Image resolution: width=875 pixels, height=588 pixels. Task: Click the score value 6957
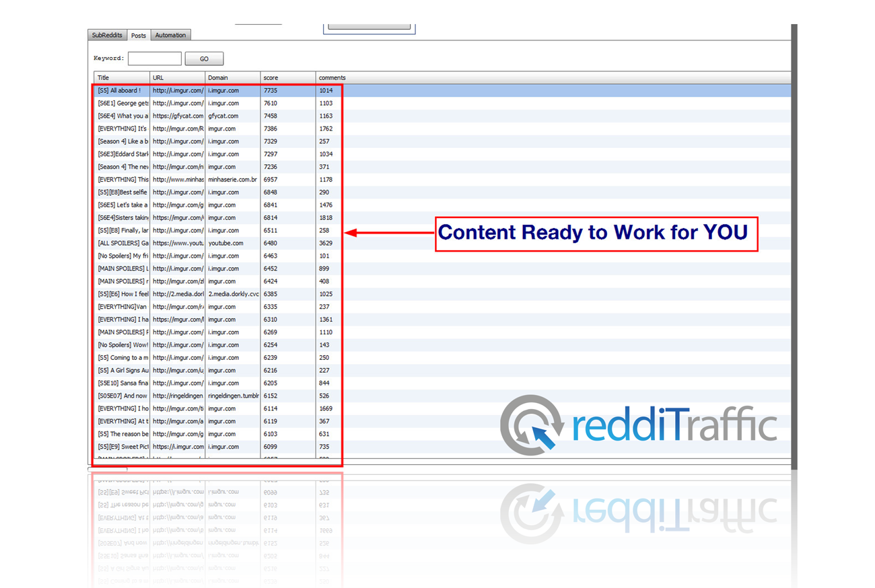pyautogui.click(x=271, y=180)
